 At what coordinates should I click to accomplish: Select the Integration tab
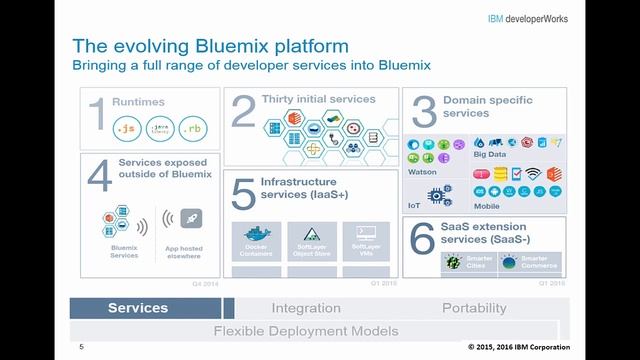(306, 308)
